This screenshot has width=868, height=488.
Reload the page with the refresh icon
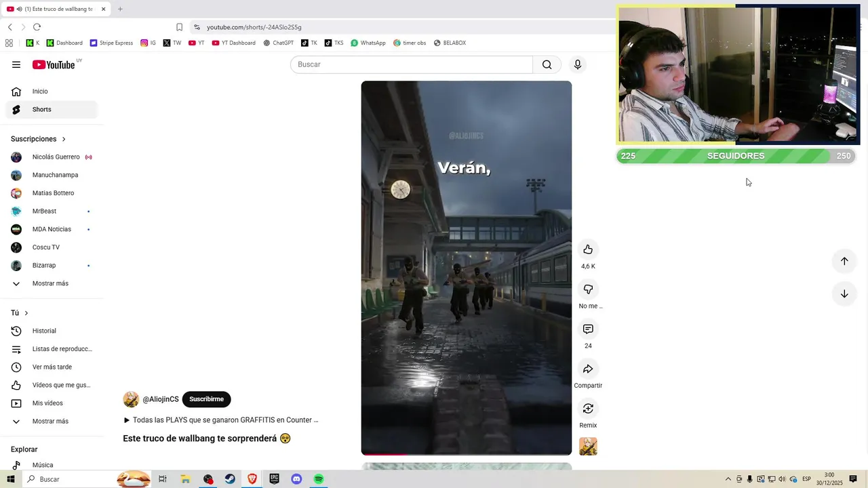37,27
